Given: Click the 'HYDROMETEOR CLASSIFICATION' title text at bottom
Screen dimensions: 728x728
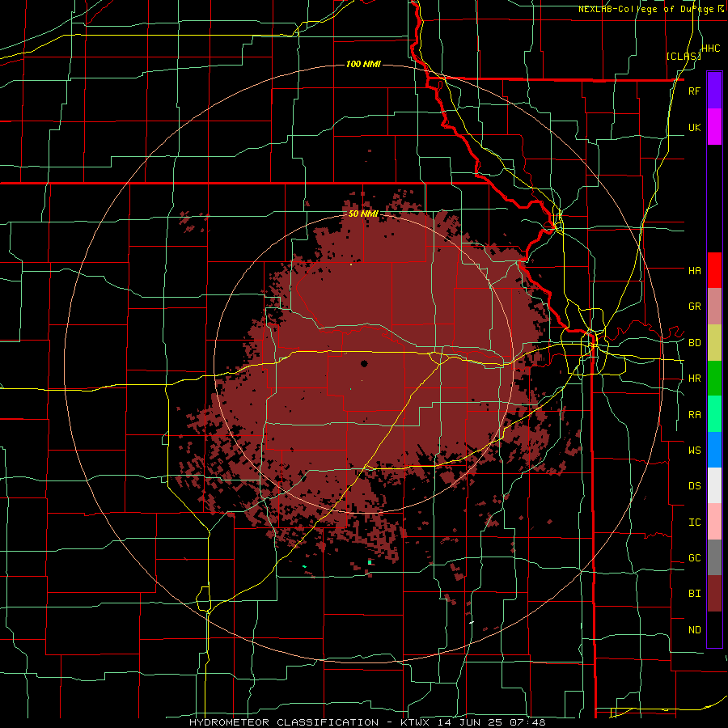Looking at the screenshot, I should point(285,722).
